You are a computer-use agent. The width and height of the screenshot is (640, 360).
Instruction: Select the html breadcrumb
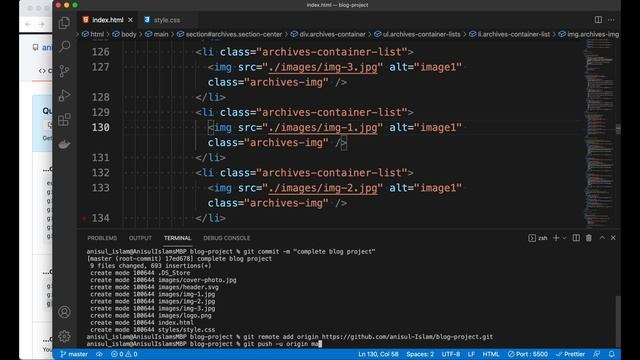[93, 34]
